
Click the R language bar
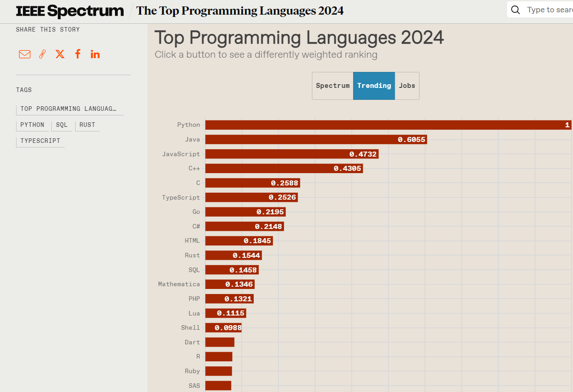(219, 357)
